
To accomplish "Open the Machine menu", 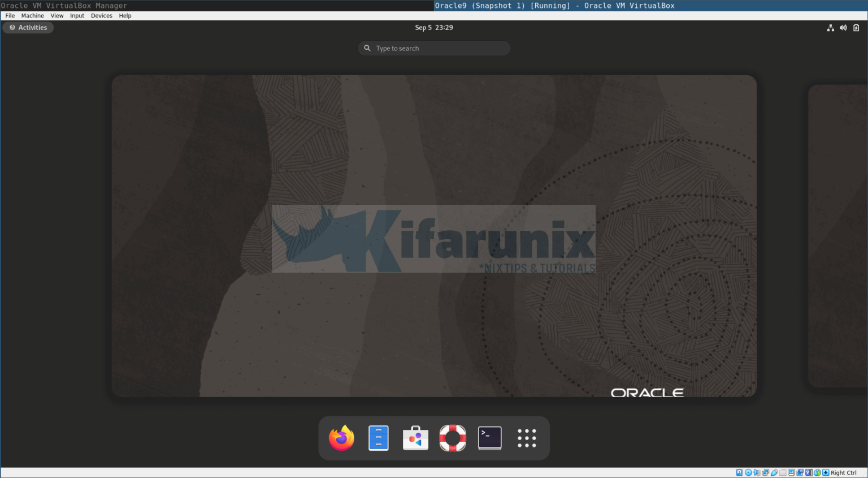I will pyautogui.click(x=32, y=16).
